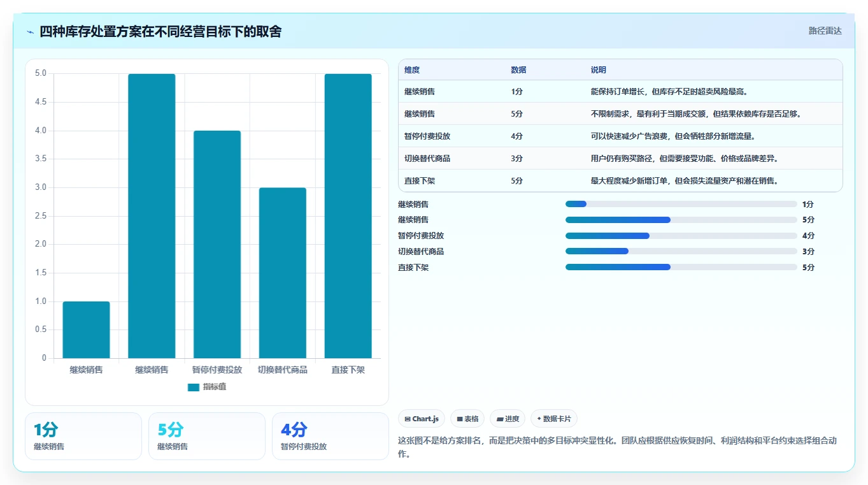Select the 1分 继续销售 data card
This screenshot has width=868, height=485.
[x=83, y=436]
